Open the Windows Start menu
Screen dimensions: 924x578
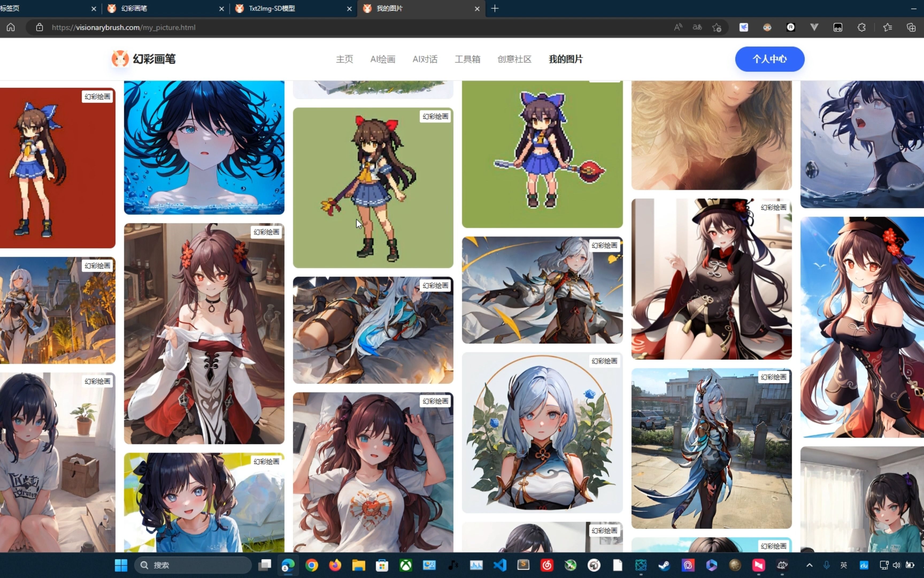(x=121, y=565)
